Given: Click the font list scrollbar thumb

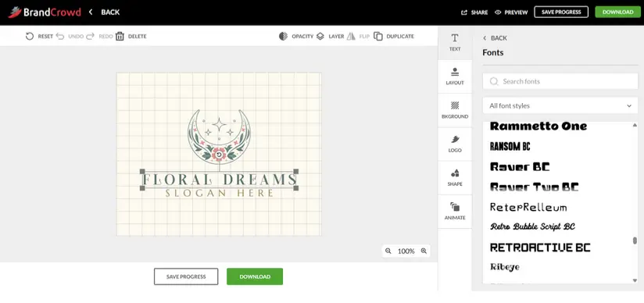Looking at the screenshot, I should (x=635, y=241).
